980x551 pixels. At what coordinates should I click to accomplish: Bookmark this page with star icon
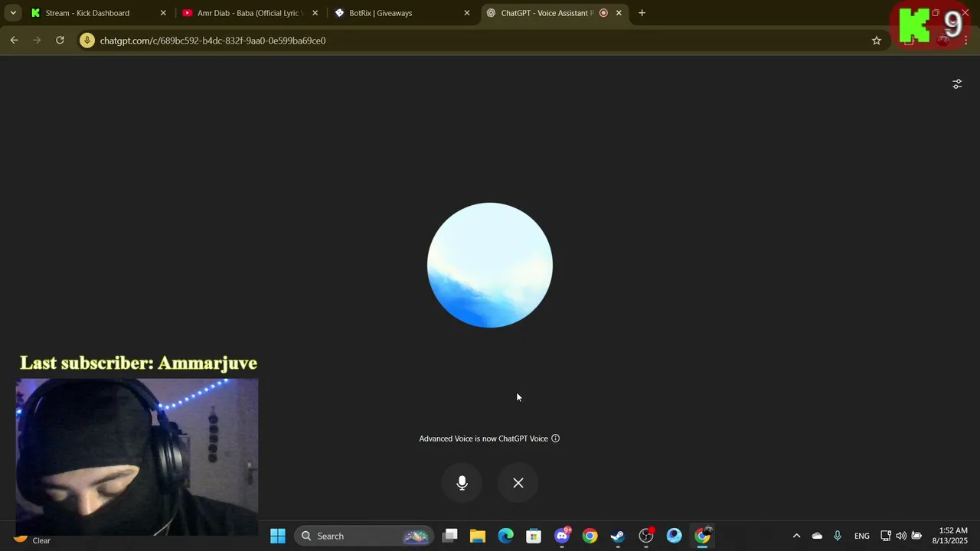877,41
